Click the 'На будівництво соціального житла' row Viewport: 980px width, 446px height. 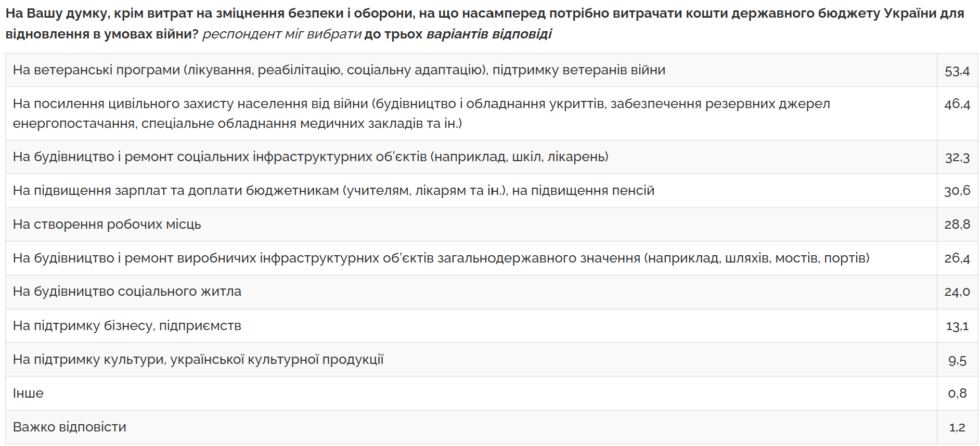[x=127, y=291]
